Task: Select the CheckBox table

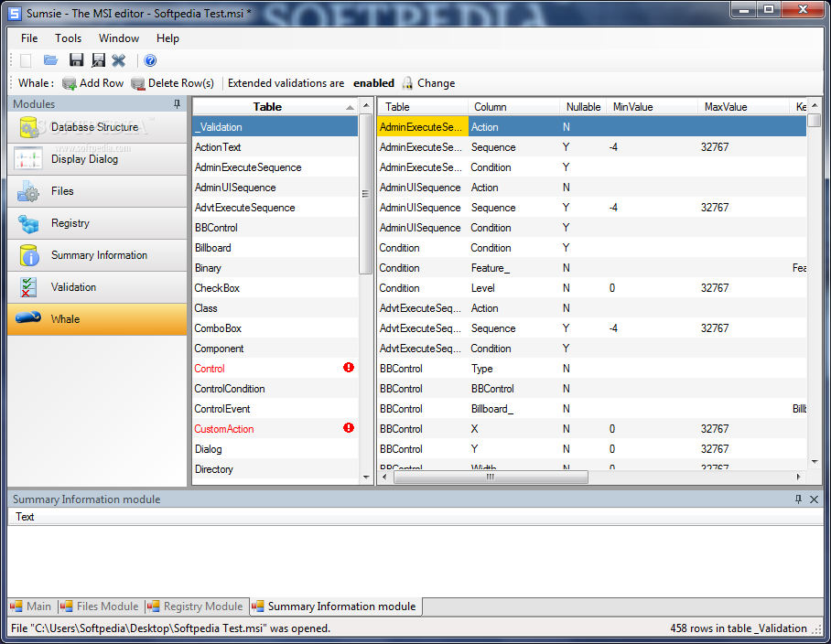Action: 275,288
